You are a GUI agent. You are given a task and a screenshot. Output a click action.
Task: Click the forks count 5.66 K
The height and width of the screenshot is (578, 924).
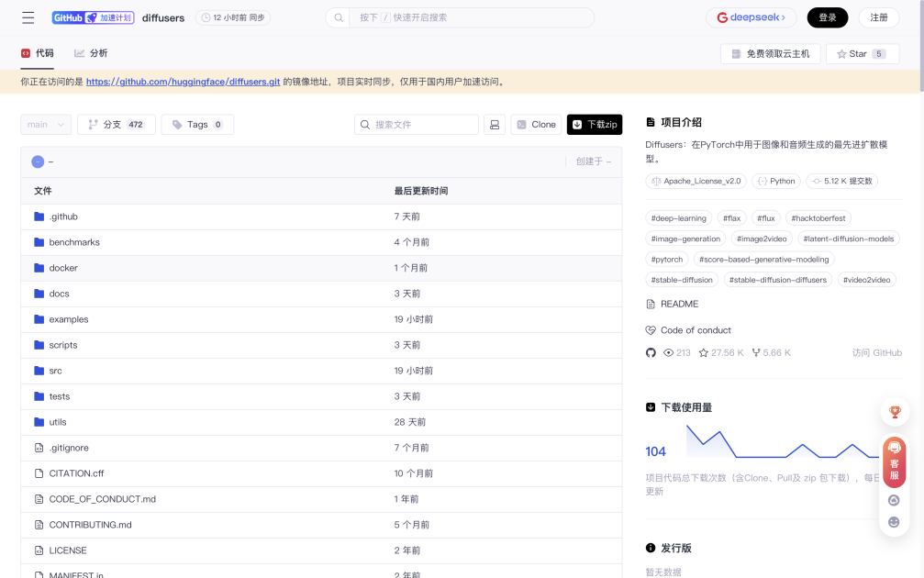click(771, 352)
